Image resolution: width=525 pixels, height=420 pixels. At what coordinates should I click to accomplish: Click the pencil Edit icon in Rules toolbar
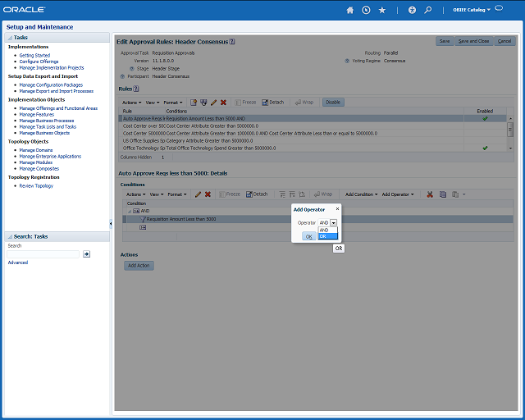(213, 103)
